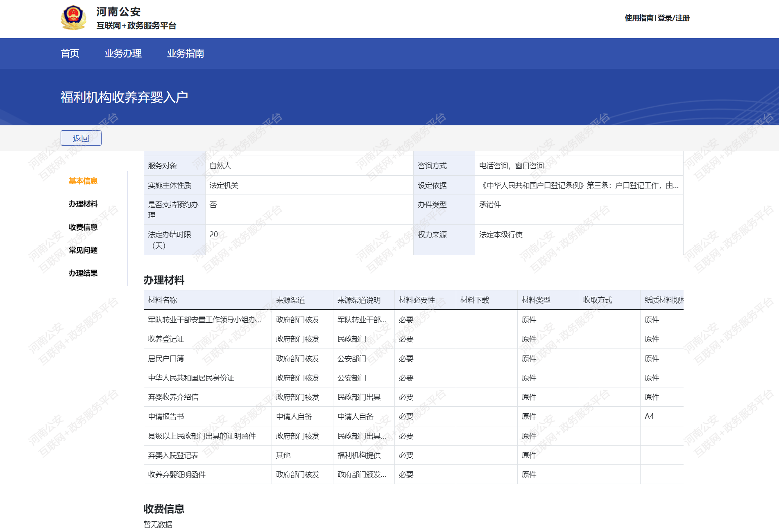The image size is (779, 532).
Task: Select the 收养登记证 material row
Action: point(166,339)
